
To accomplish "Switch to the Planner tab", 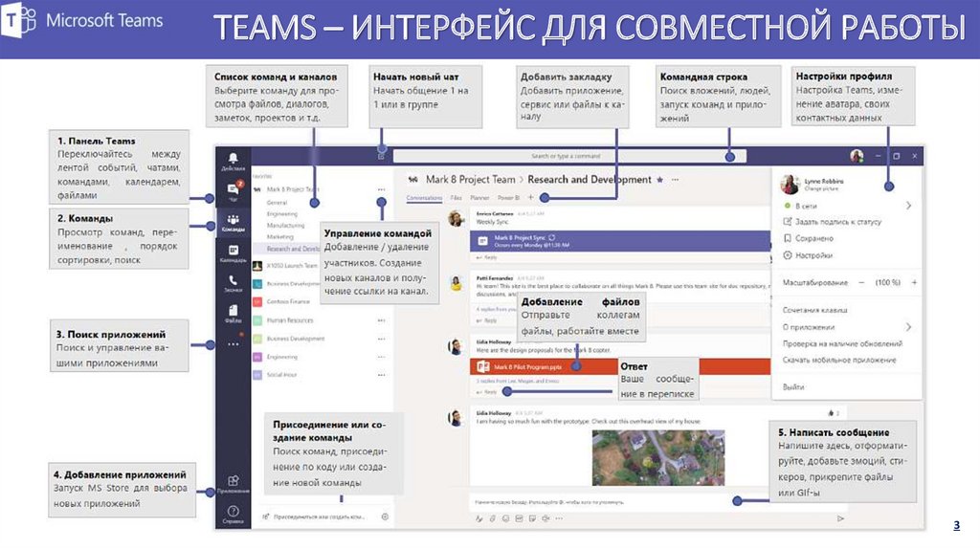I will [x=479, y=198].
